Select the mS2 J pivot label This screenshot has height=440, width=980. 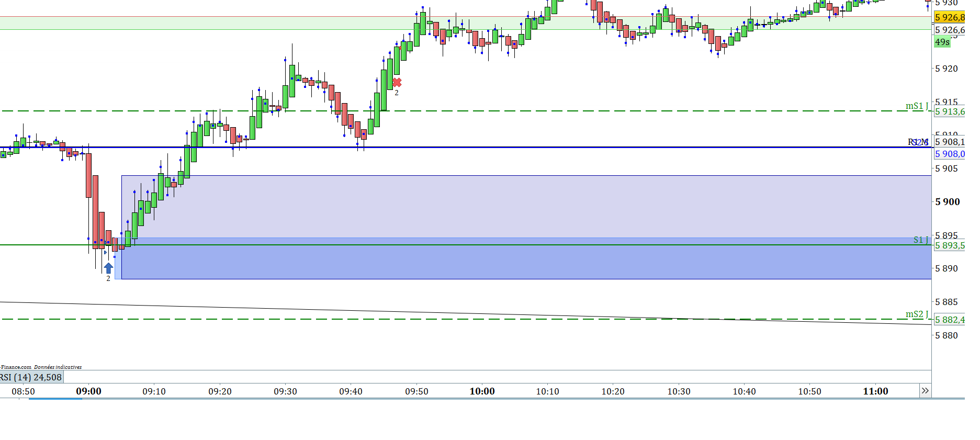coord(917,314)
